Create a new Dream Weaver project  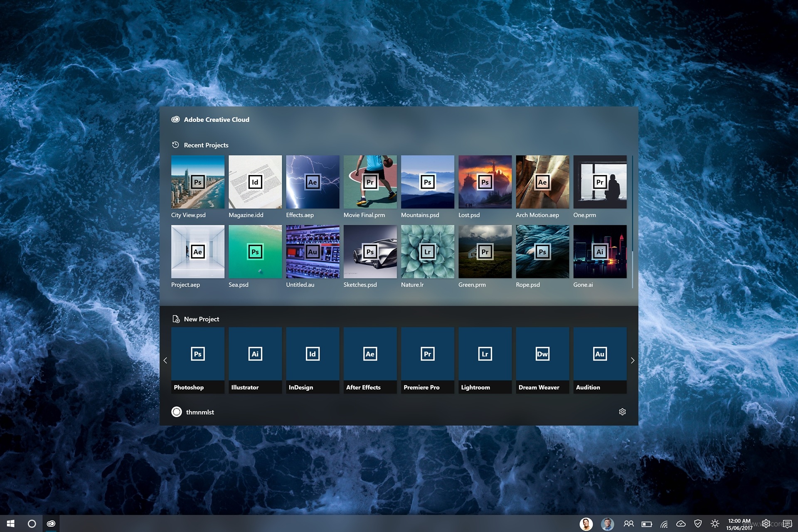coord(542,360)
